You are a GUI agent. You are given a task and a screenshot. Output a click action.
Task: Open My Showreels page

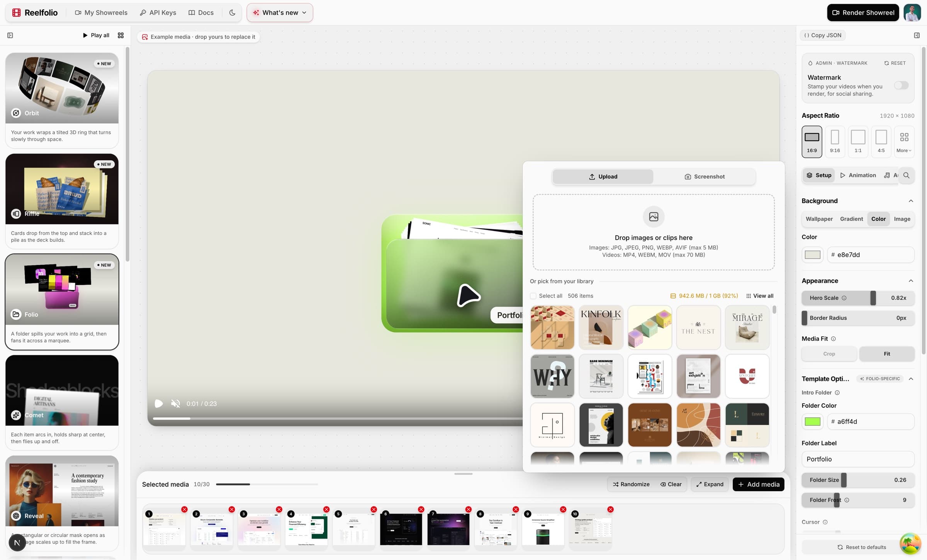pos(101,13)
